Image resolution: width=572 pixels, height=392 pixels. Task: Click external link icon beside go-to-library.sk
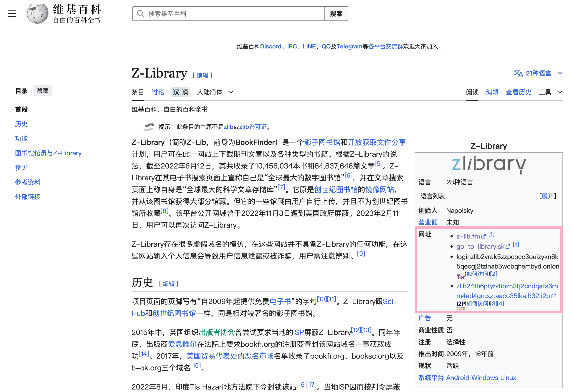508,247
